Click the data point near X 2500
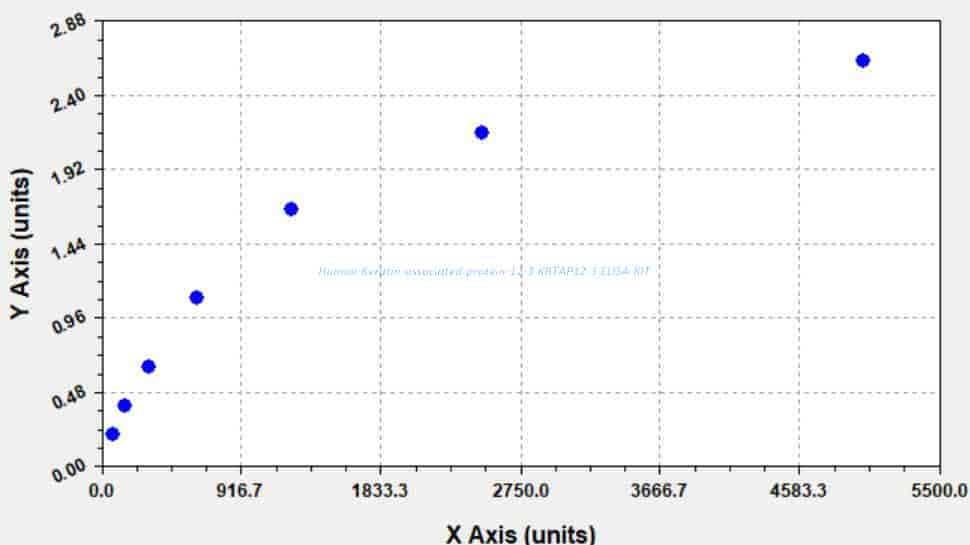 click(x=481, y=132)
